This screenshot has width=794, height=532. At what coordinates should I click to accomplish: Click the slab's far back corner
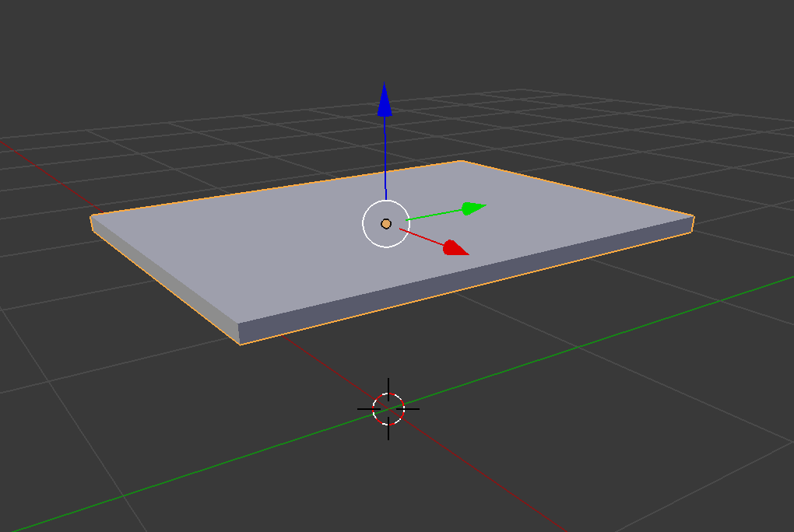461,161
